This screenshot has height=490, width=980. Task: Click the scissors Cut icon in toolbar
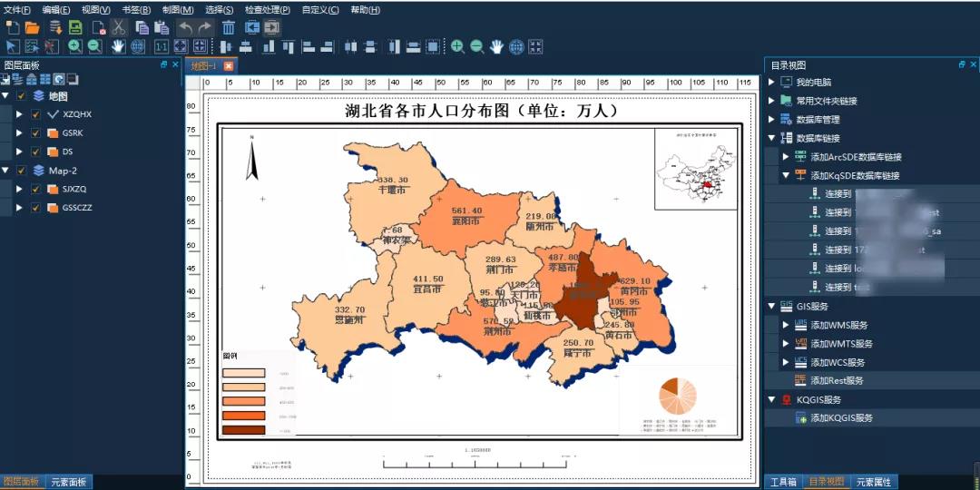click(x=118, y=27)
